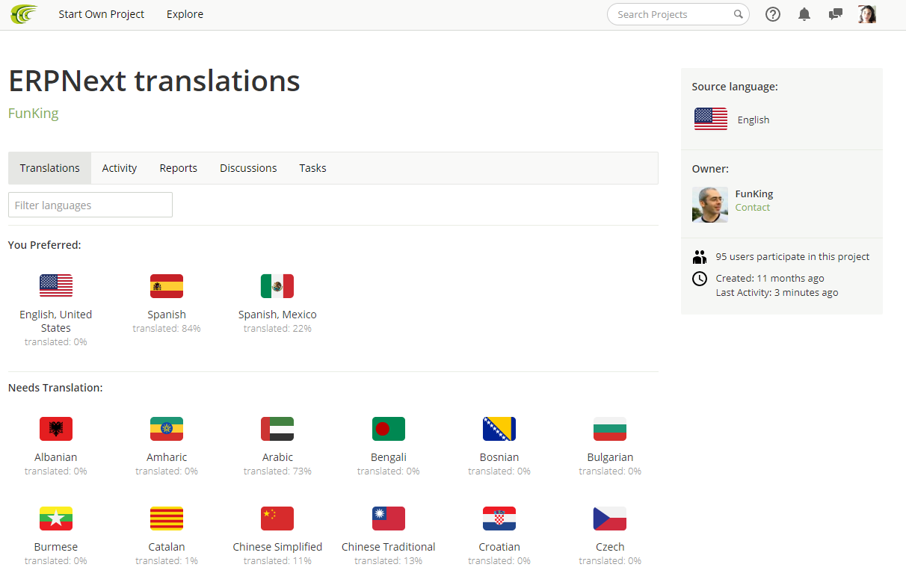Click the Contact owner link
906x588 pixels.
[x=753, y=208]
